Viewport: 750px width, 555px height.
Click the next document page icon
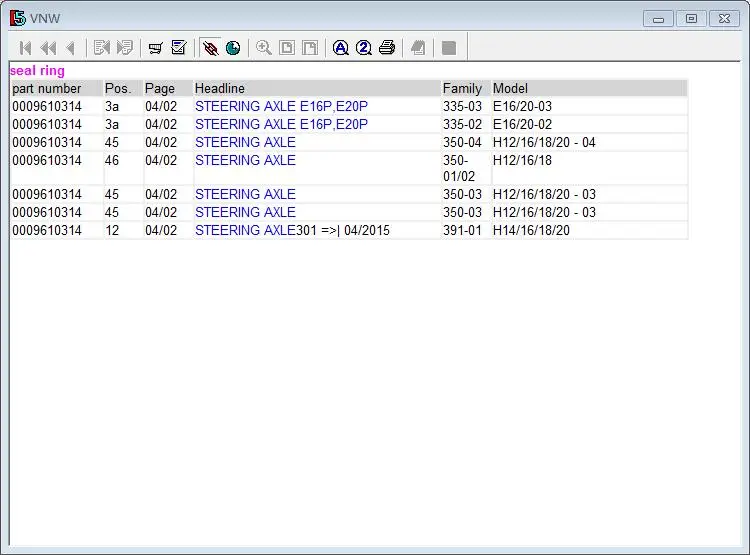tap(125, 48)
